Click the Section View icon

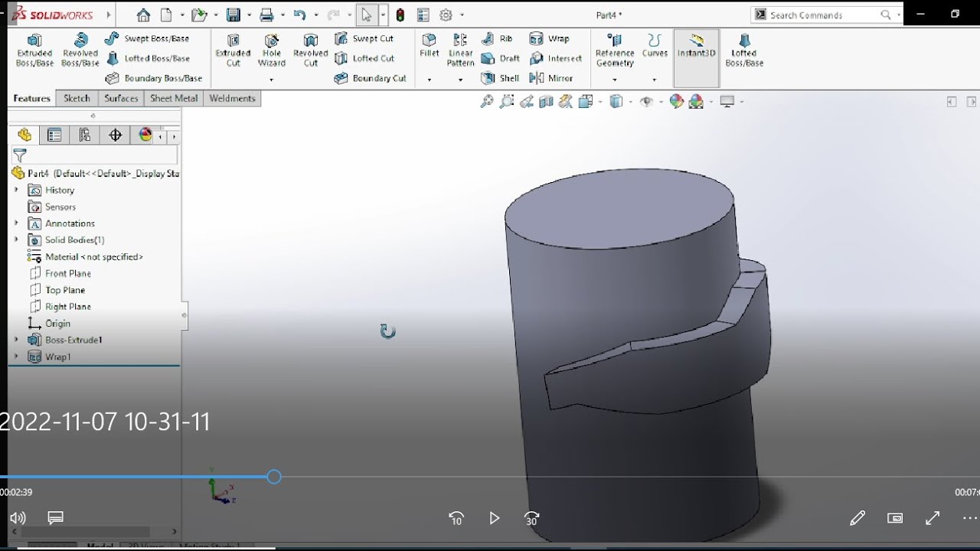point(546,101)
